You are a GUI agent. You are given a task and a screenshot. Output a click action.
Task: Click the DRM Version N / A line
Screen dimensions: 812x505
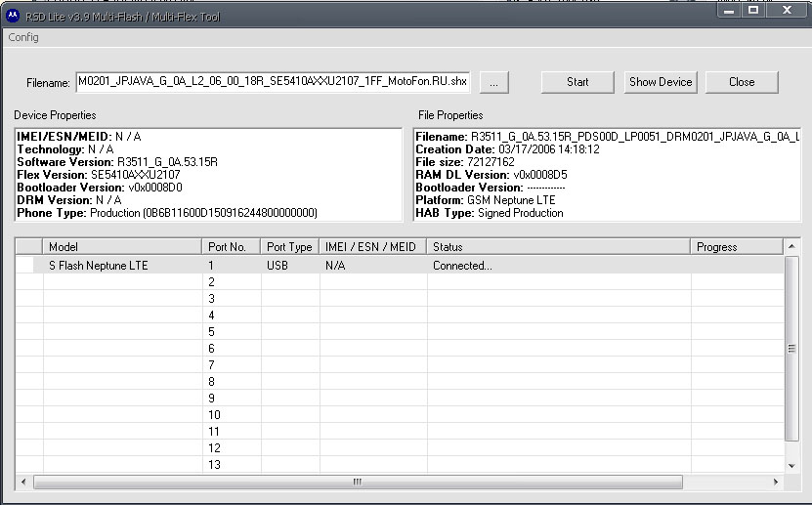coord(69,200)
